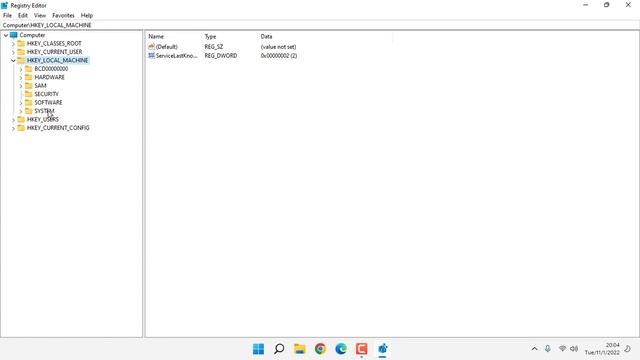
Task: Click the Registry Editor taskbar icon
Action: tap(382, 349)
